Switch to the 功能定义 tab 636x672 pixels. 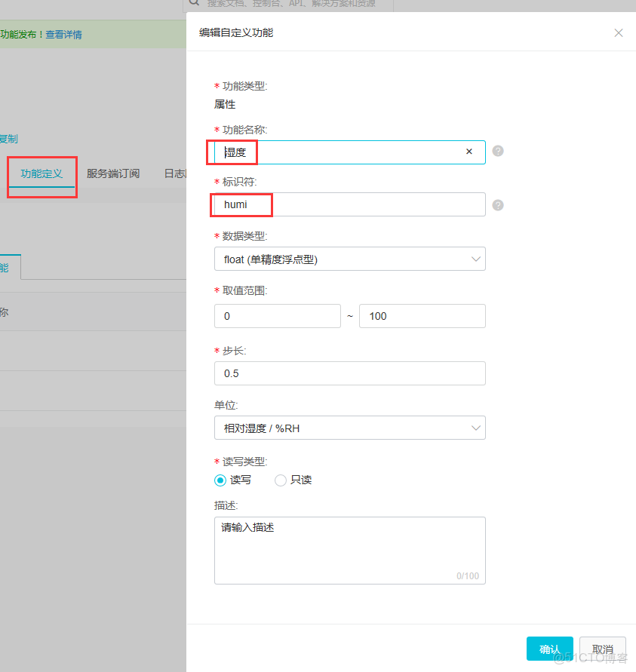(41, 173)
